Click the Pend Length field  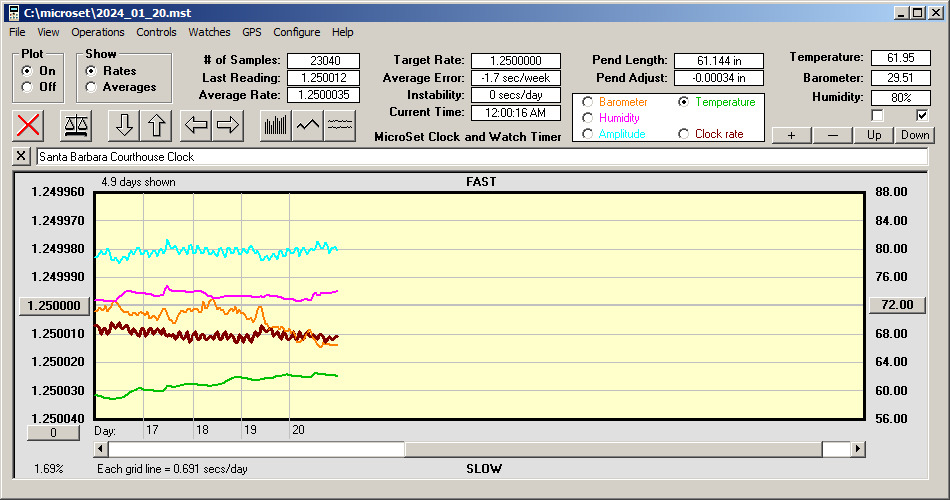pyautogui.click(x=719, y=61)
